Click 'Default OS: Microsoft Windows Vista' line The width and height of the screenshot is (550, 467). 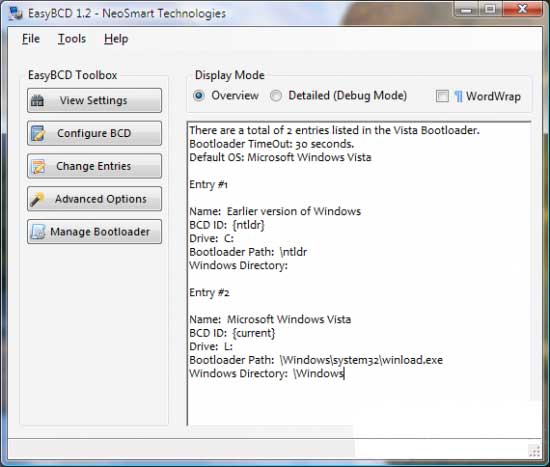click(280, 157)
